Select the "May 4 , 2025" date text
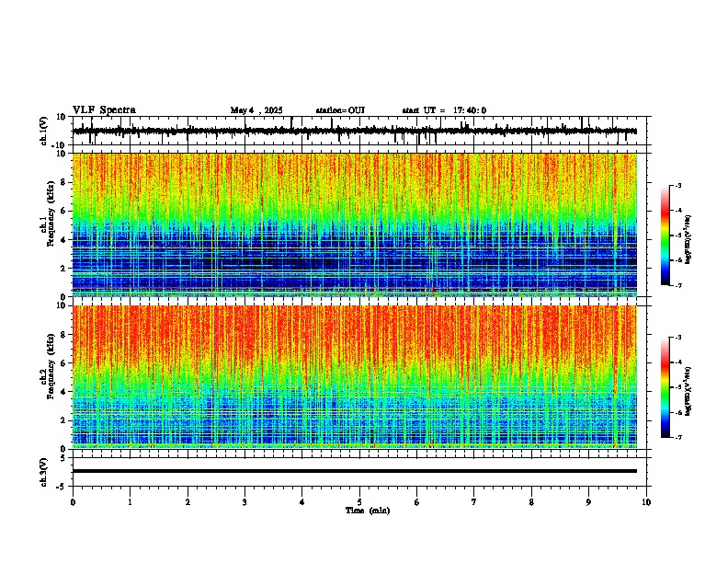This screenshot has width=728, height=563. pyautogui.click(x=256, y=110)
